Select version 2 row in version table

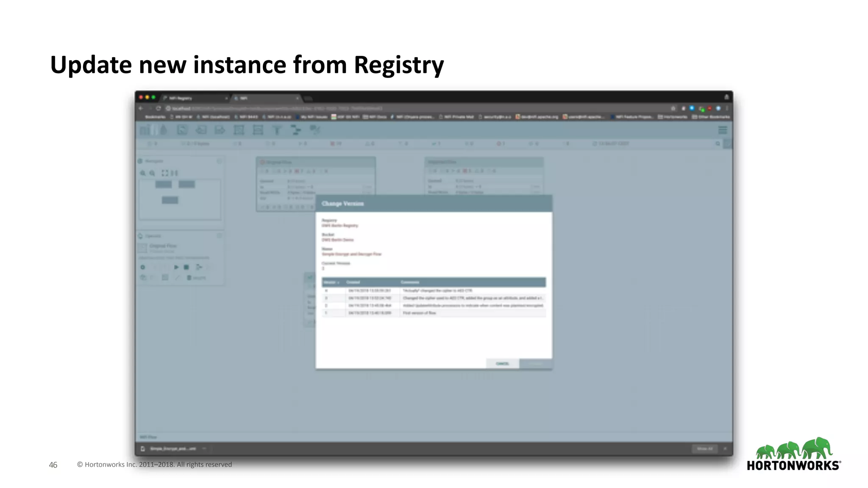(x=434, y=306)
